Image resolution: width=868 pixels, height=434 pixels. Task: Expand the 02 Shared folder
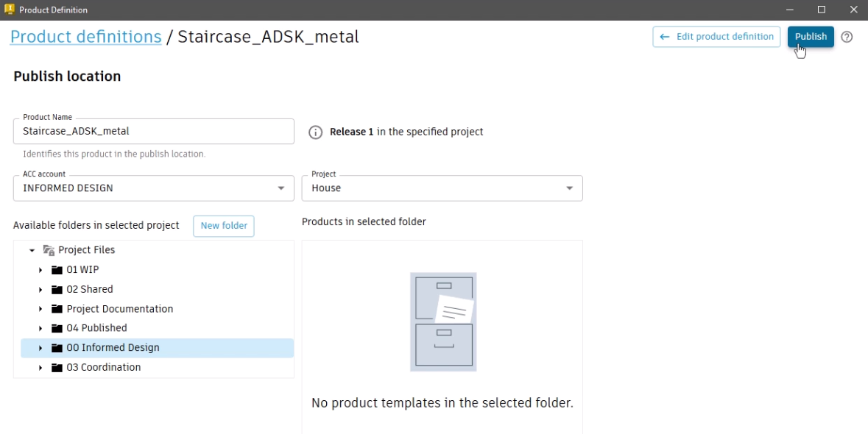[x=40, y=290]
